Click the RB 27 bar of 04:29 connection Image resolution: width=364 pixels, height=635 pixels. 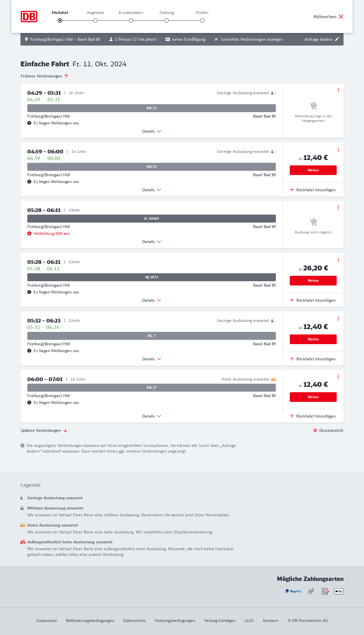click(152, 108)
